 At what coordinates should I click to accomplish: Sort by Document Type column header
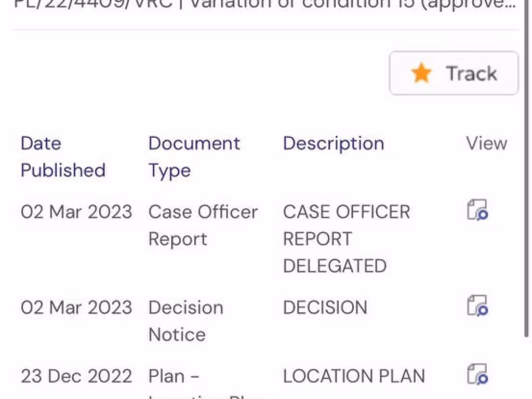pyautogui.click(x=194, y=157)
